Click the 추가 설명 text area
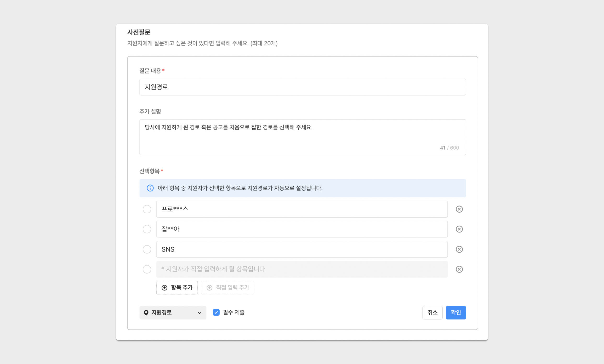Viewport: 604px width, 364px height. click(x=303, y=137)
